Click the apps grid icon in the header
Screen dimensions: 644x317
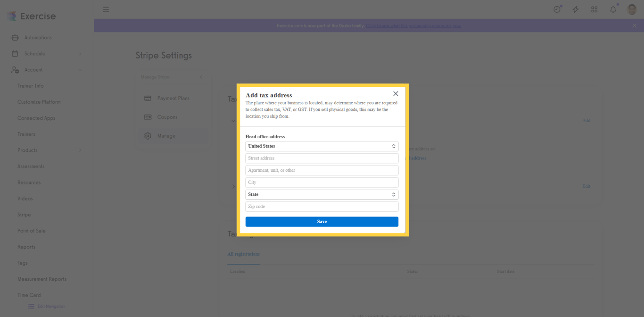(594, 9)
